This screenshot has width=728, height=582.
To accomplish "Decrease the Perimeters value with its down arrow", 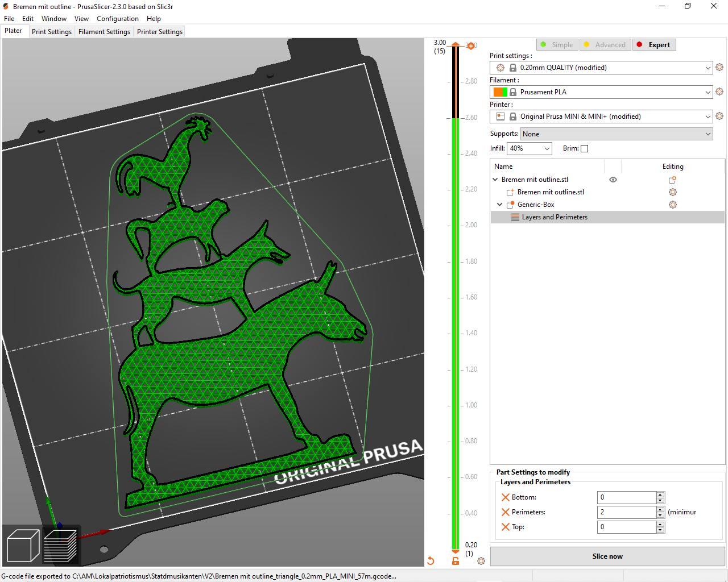I will click(660, 516).
